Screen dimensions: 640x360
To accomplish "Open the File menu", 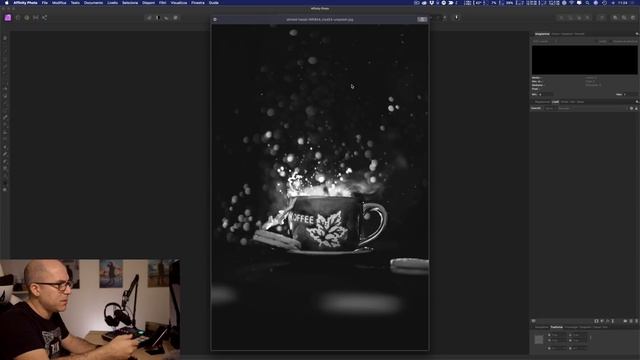I will pyautogui.click(x=44, y=2).
